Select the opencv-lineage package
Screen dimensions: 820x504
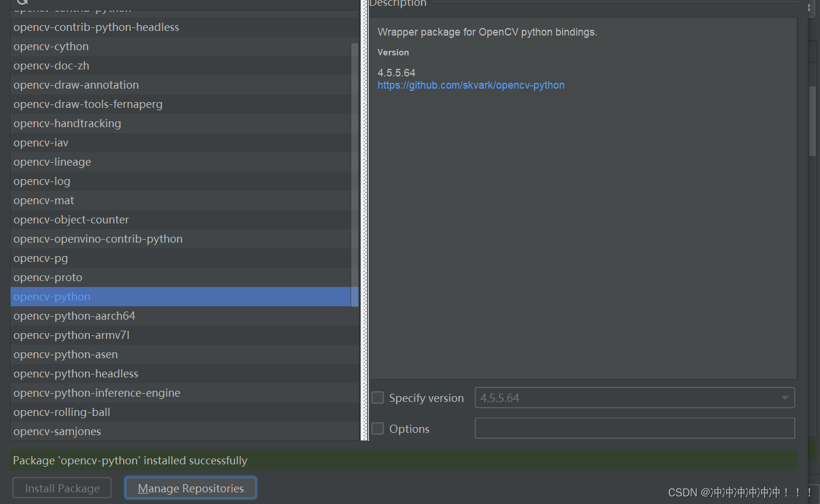coord(185,162)
